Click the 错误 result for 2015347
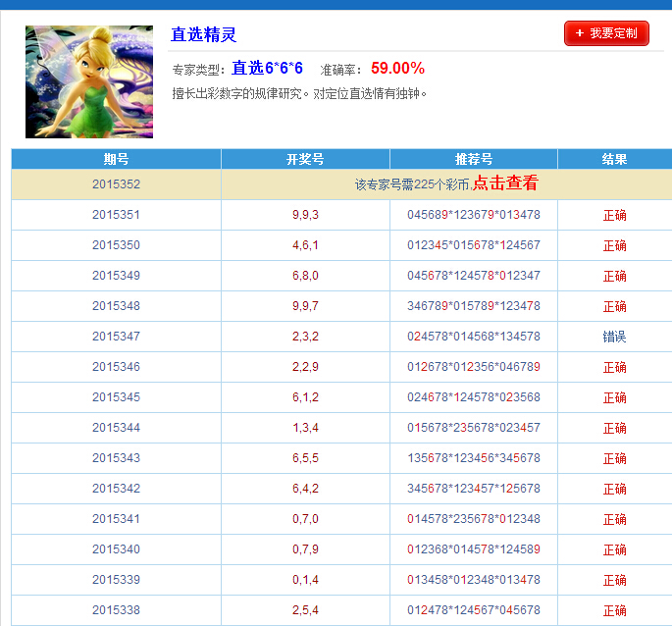This screenshot has height=626, width=672. pos(614,337)
